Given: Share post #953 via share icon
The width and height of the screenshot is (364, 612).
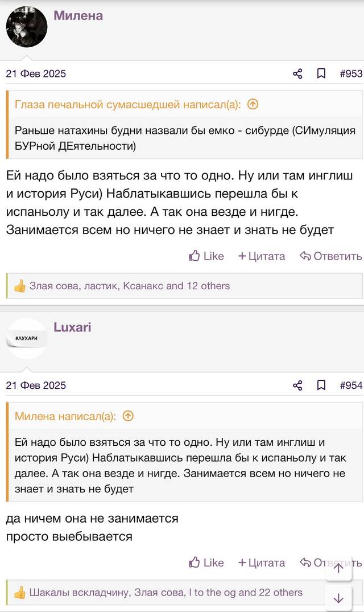Looking at the screenshot, I should click(x=297, y=73).
